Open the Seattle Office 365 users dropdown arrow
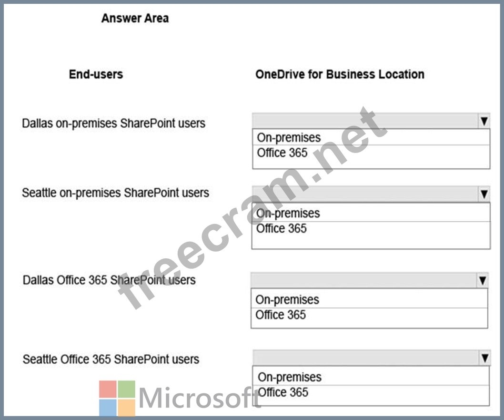504x420 pixels. (485, 358)
